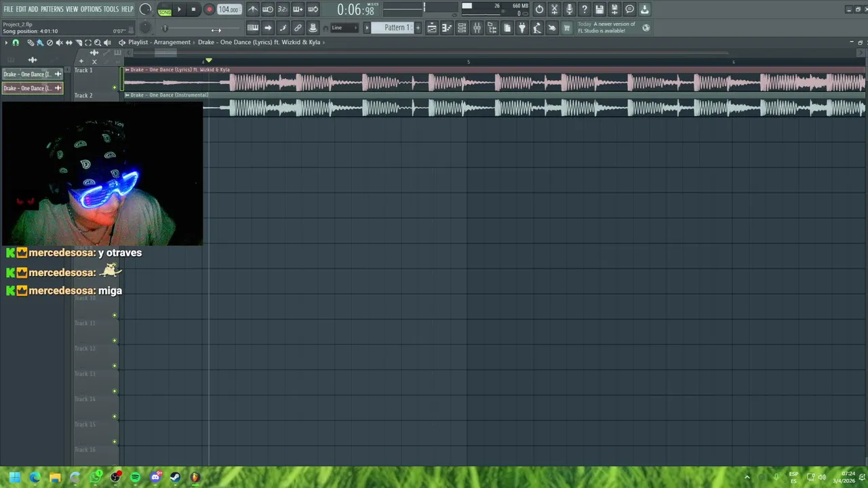The width and height of the screenshot is (868, 488).
Task: Open the VIEW menu
Action: point(72,9)
